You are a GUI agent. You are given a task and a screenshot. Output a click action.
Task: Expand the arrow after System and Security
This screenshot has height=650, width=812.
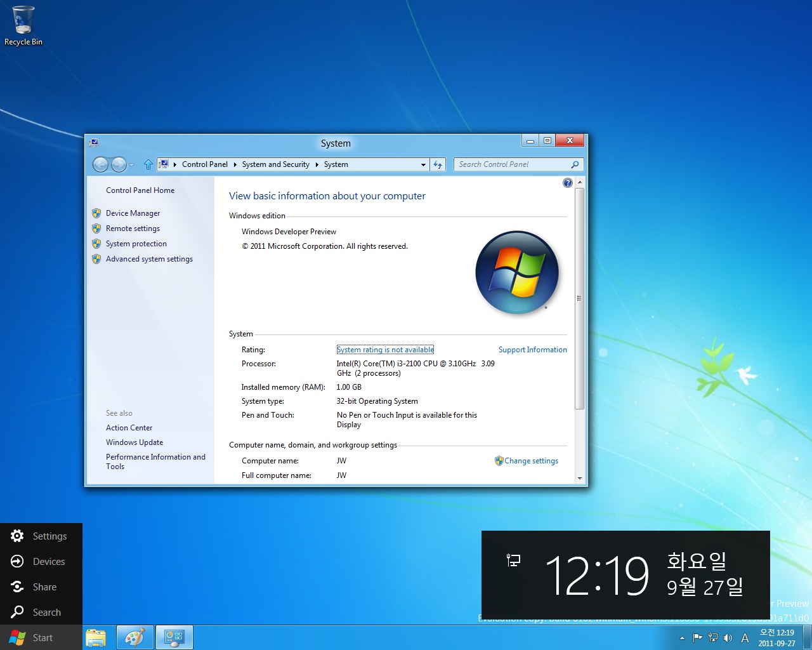tap(317, 164)
